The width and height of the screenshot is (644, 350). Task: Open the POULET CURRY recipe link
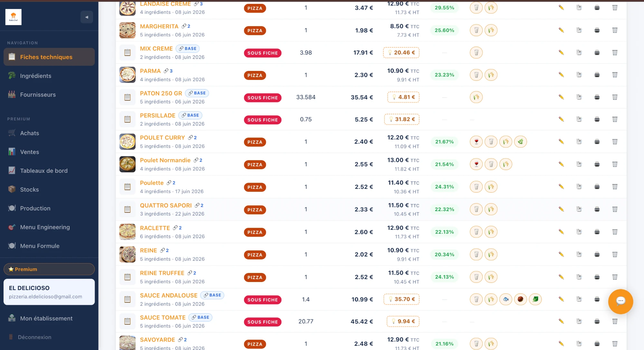162,138
